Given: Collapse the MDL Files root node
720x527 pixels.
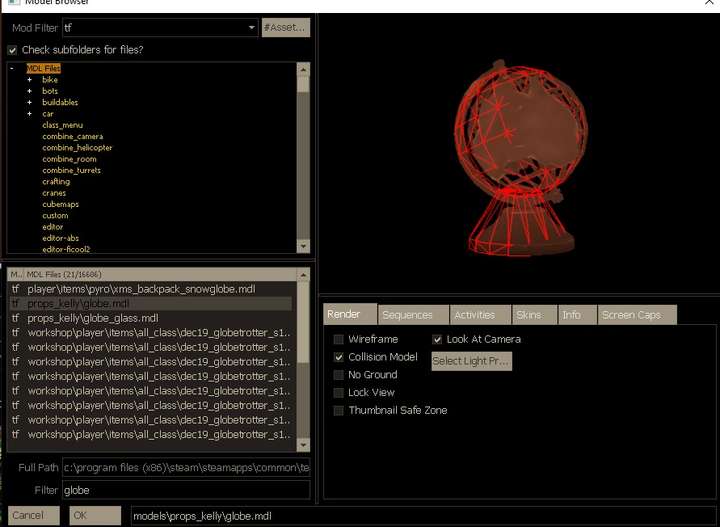Looking at the screenshot, I should [12, 68].
